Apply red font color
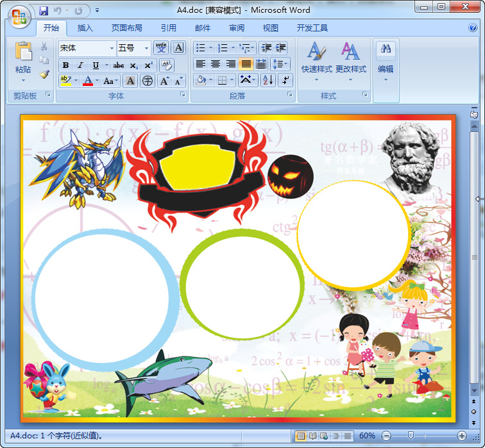The width and height of the screenshot is (485, 448). 88,81
